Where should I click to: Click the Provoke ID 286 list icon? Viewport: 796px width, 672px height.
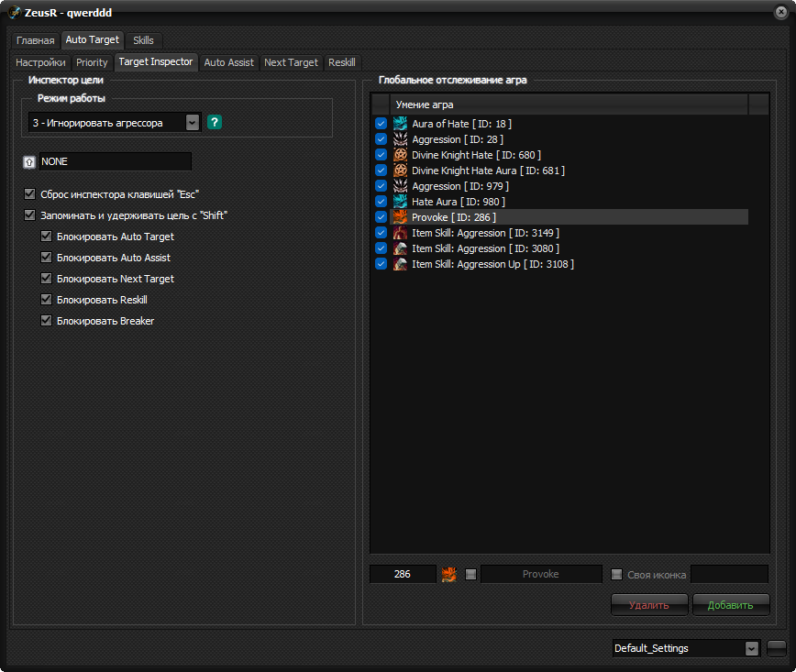tap(400, 217)
